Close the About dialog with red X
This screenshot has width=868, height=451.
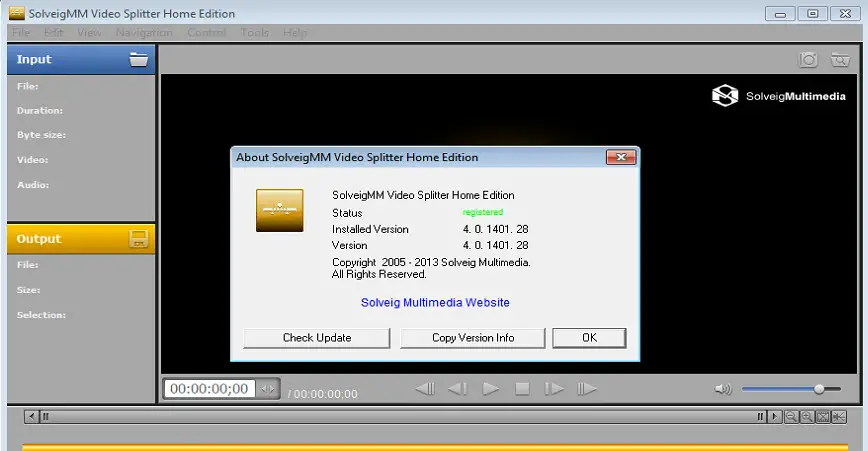pos(621,157)
